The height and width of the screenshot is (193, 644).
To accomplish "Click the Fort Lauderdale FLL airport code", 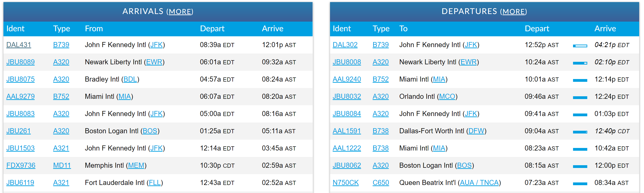I will click(x=155, y=182).
